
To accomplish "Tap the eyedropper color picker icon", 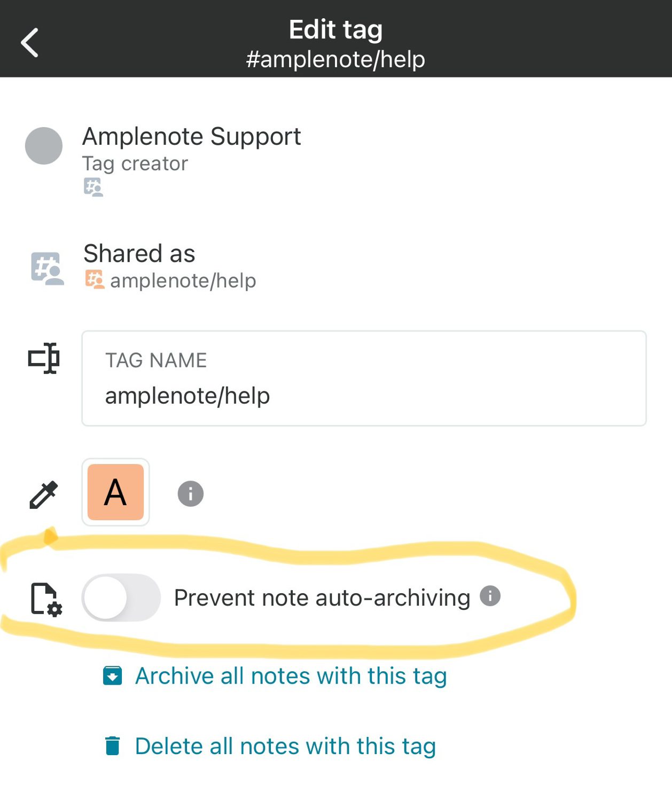I will 44,494.
